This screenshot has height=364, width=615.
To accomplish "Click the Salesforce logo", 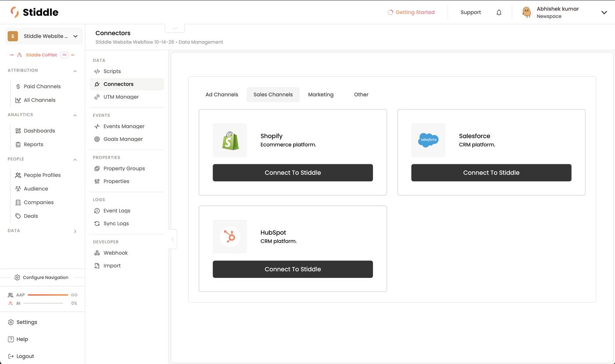I will [x=428, y=140].
